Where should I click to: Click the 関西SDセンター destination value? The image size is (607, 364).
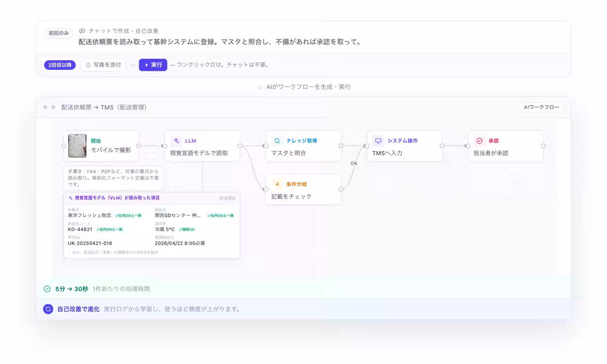tap(178, 215)
